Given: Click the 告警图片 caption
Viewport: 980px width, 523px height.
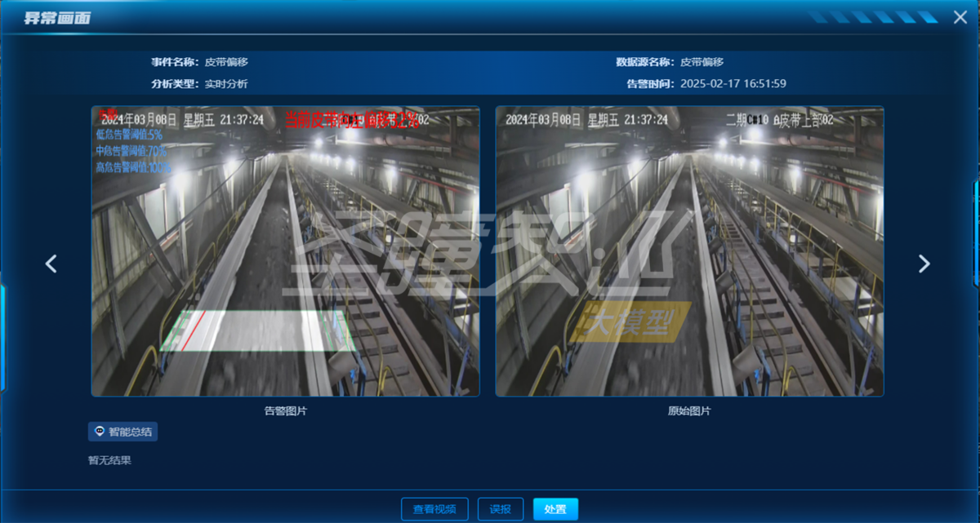Looking at the screenshot, I should [x=285, y=411].
